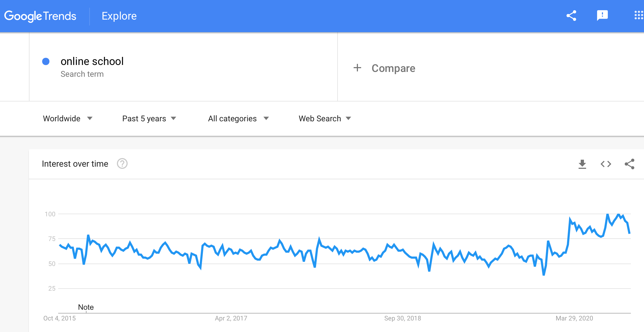Open the send feedback icon
The width and height of the screenshot is (644, 332).
tap(602, 16)
